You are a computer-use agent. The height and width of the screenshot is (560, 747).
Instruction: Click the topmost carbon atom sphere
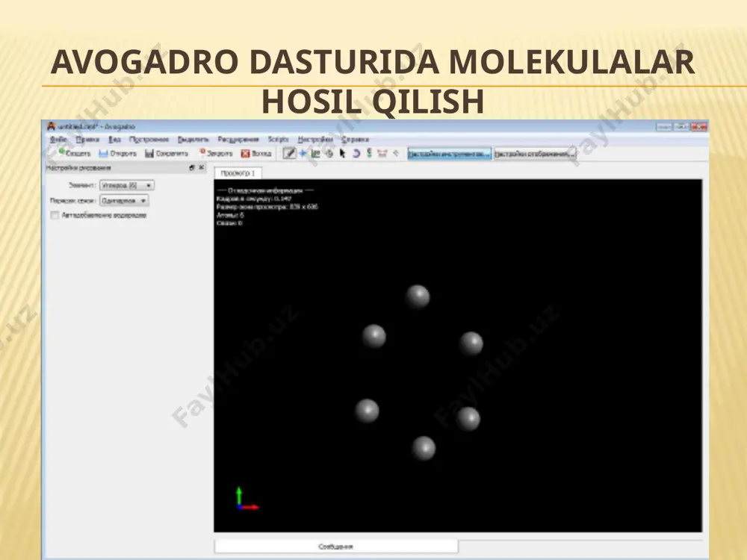coord(418,296)
